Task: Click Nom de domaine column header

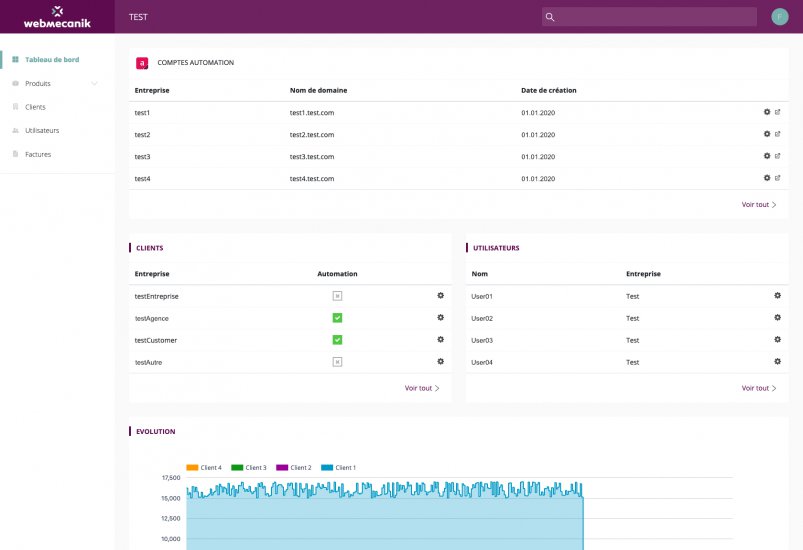Action: coord(319,90)
